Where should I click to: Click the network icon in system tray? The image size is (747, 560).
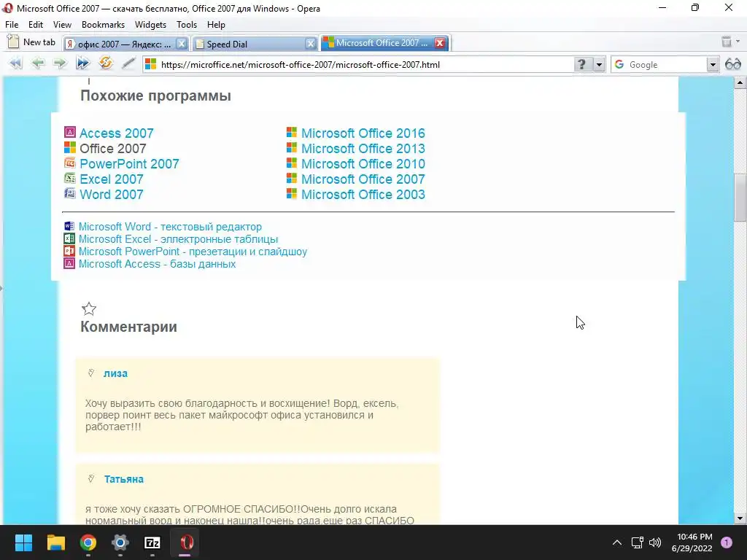point(638,542)
